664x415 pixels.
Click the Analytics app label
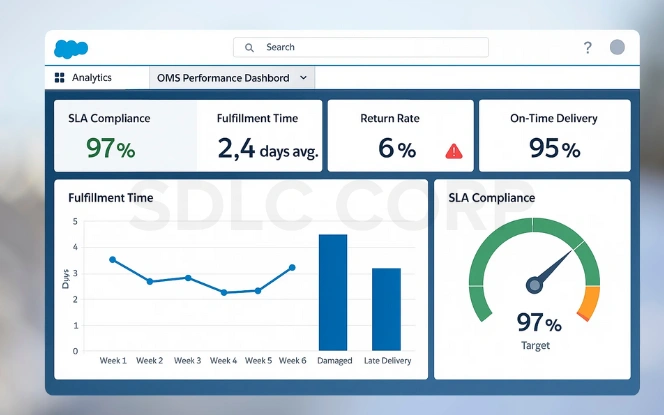pos(92,78)
